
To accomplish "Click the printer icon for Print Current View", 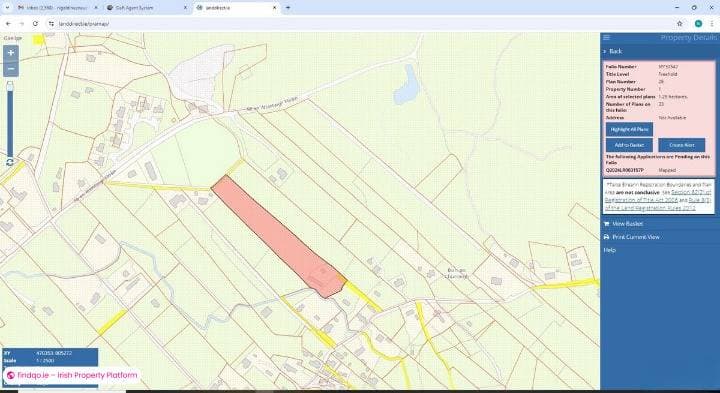I will tap(607, 237).
